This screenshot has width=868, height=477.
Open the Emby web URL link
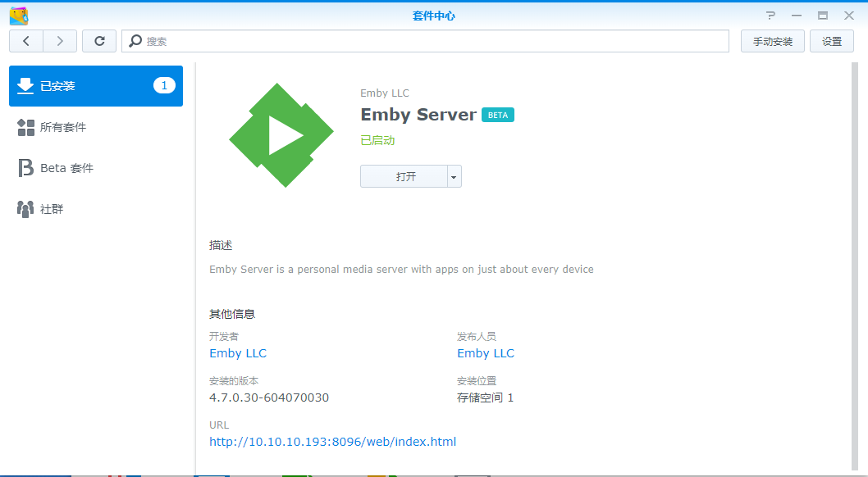click(x=333, y=442)
